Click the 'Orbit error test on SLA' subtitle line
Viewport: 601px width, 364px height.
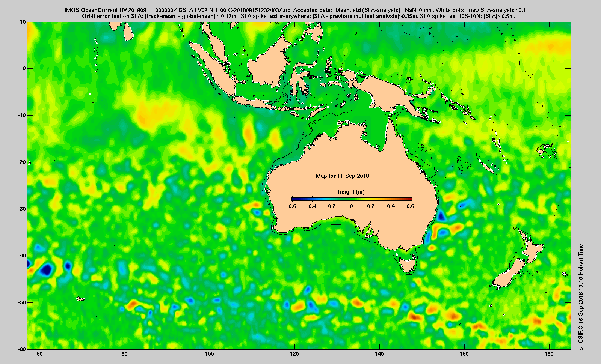[299, 16]
